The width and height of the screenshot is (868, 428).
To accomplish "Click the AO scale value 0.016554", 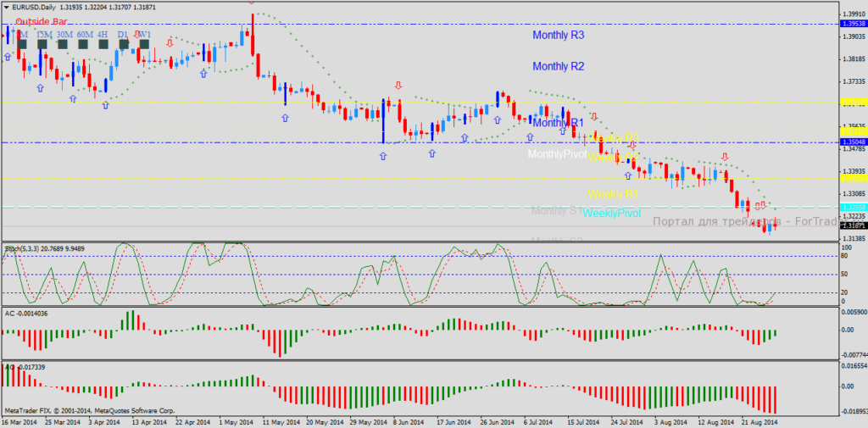I will tap(854, 366).
